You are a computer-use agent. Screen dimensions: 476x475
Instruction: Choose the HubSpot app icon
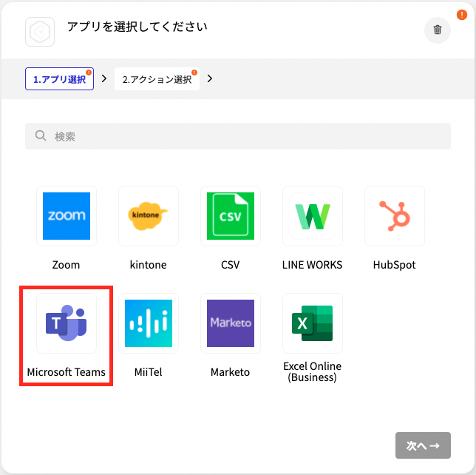[395, 216]
